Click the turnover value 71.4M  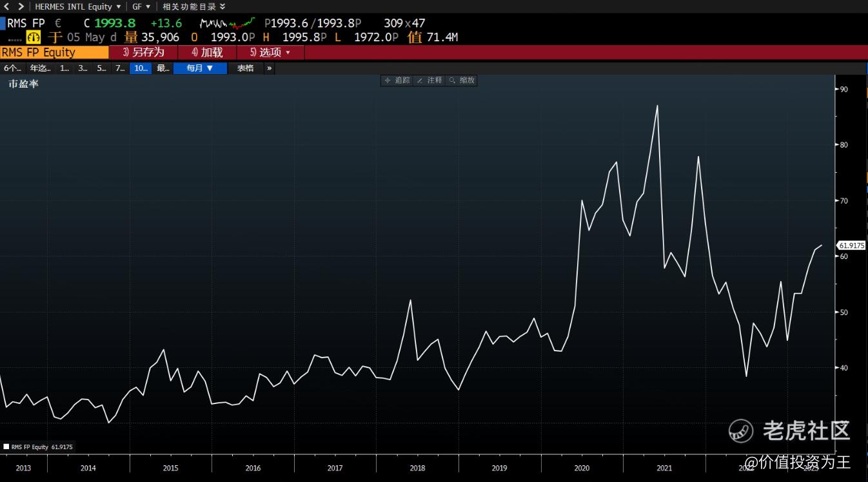coord(442,37)
